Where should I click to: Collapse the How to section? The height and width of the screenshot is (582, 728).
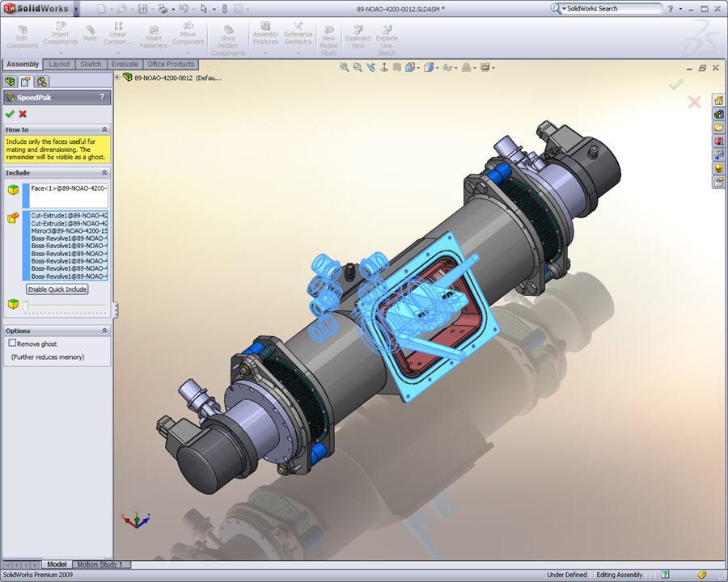pyautogui.click(x=104, y=129)
